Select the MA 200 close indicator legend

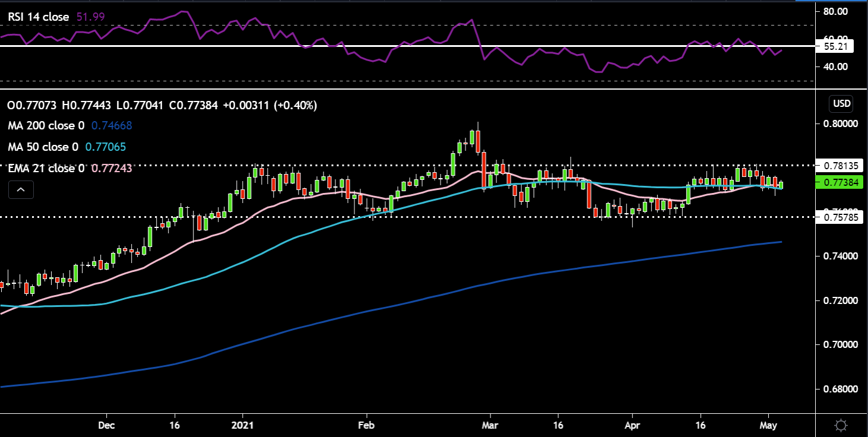click(46, 125)
